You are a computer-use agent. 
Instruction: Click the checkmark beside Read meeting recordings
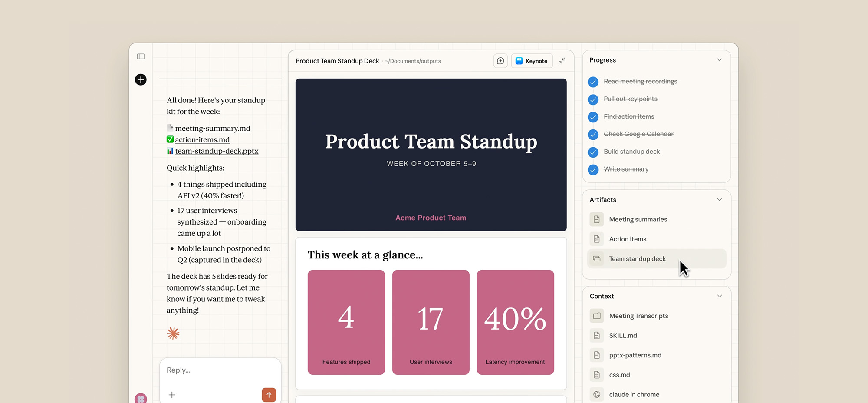click(593, 82)
